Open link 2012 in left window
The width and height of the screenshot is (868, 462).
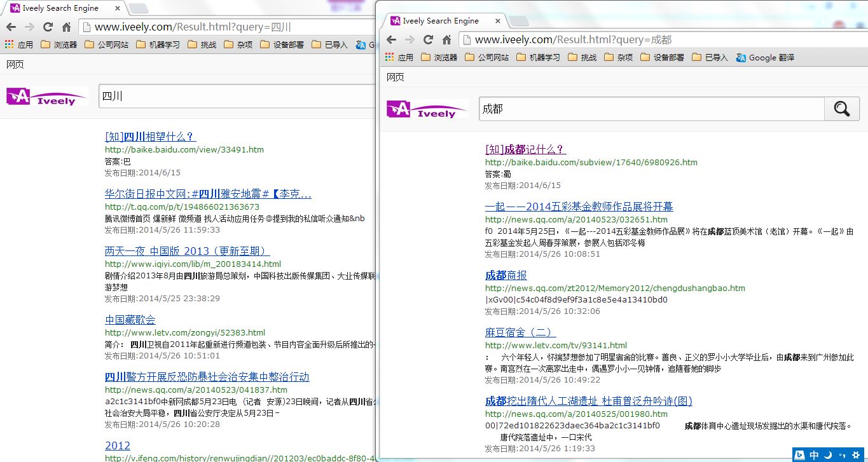point(117,445)
